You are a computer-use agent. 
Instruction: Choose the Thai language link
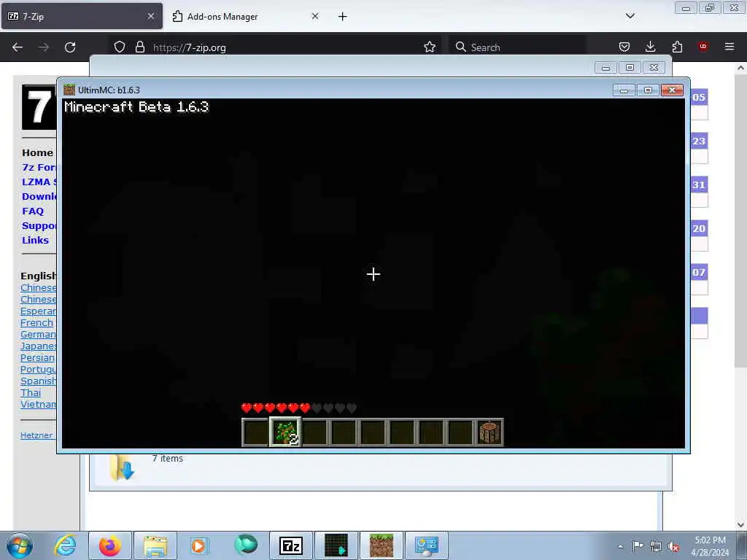pos(31,393)
